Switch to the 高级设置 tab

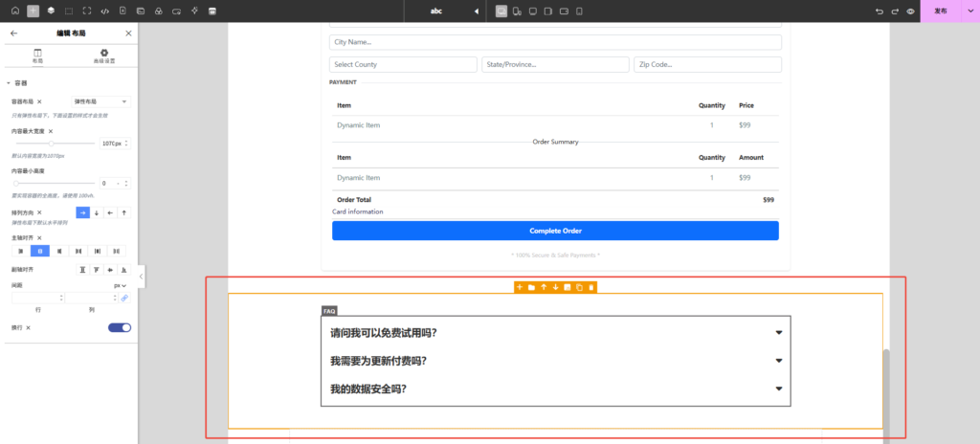point(104,55)
